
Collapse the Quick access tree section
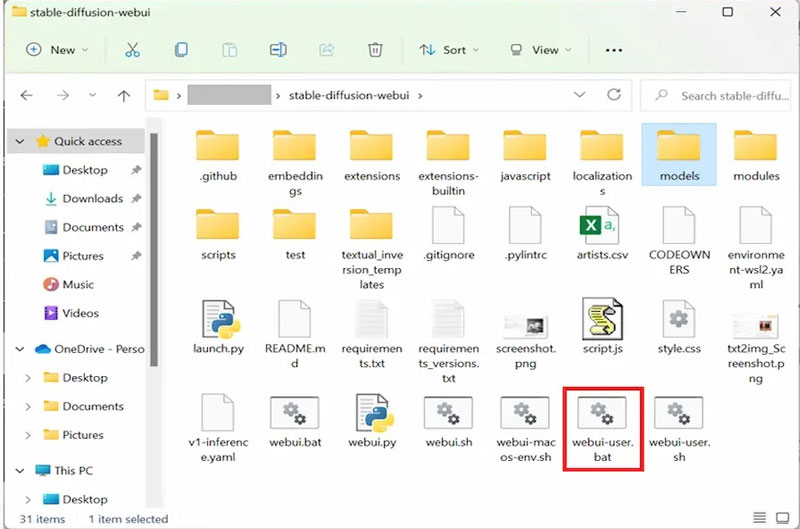tap(21, 141)
